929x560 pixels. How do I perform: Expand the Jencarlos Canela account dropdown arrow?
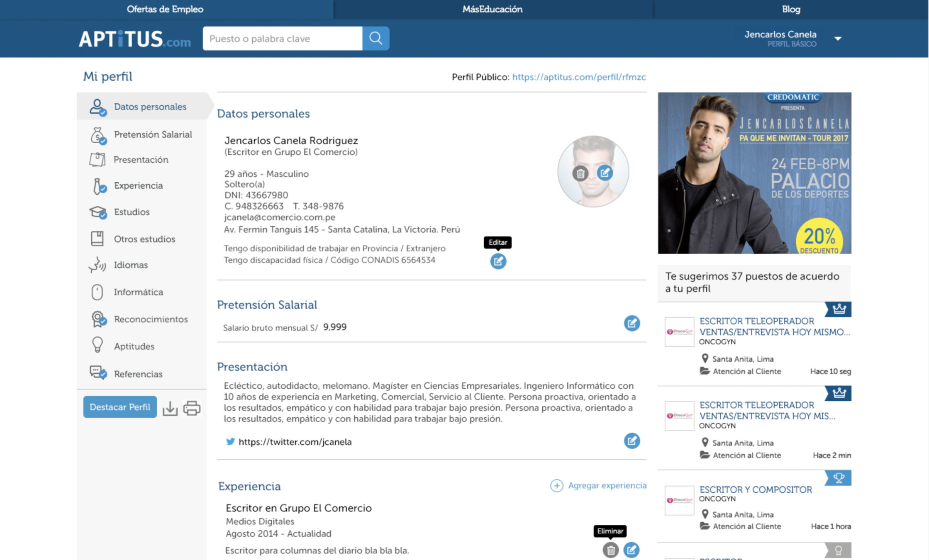click(x=838, y=39)
